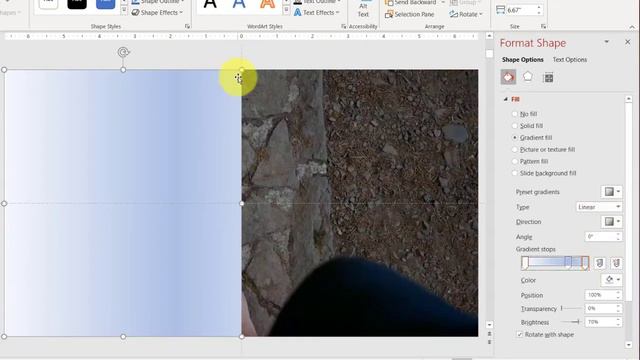Select the black WordArt A style
This screenshot has width=640, height=360.
click(210, 4)
